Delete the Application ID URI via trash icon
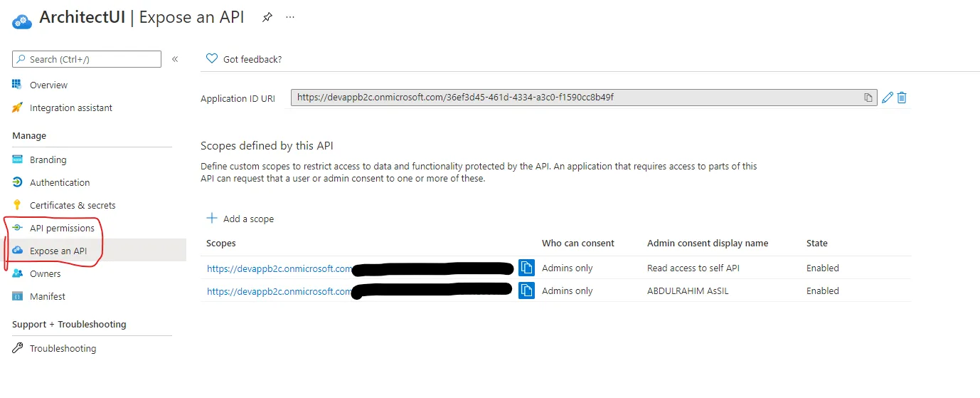980x398 pixels. coord(902,98)
